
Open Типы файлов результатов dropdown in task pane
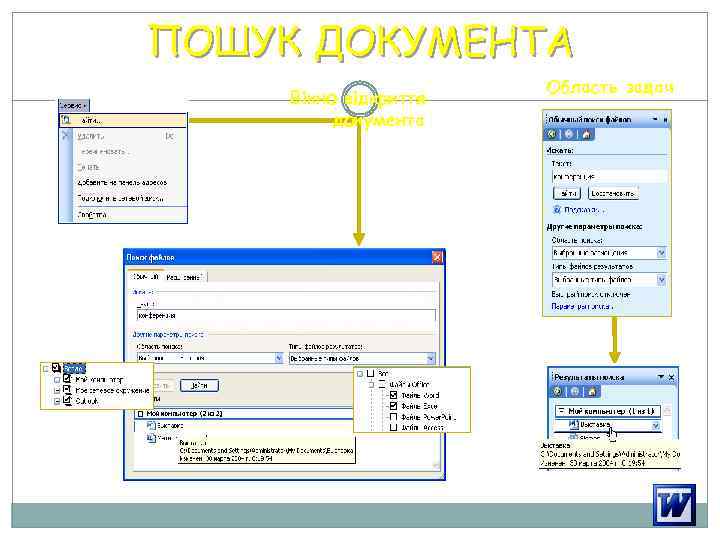[661, 280]
